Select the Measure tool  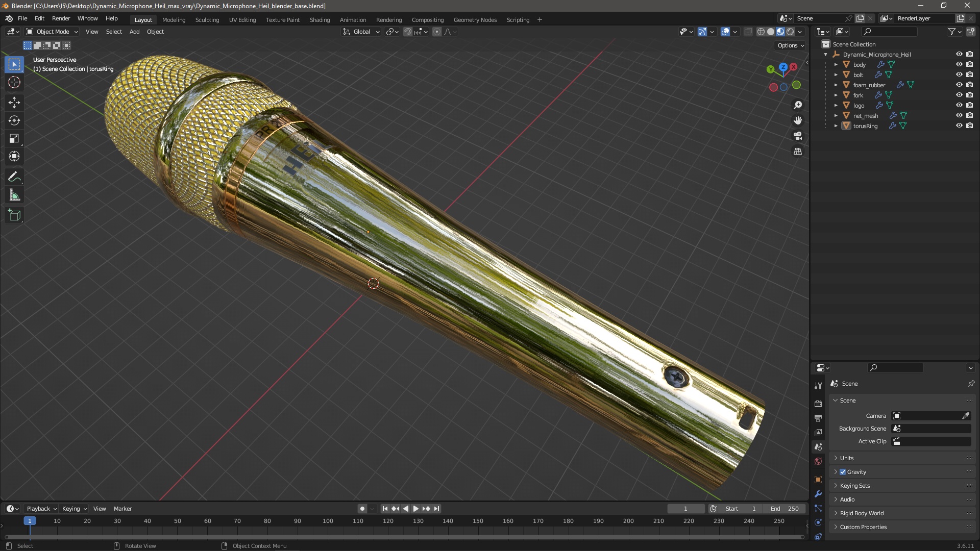click(x=14, y=195)
